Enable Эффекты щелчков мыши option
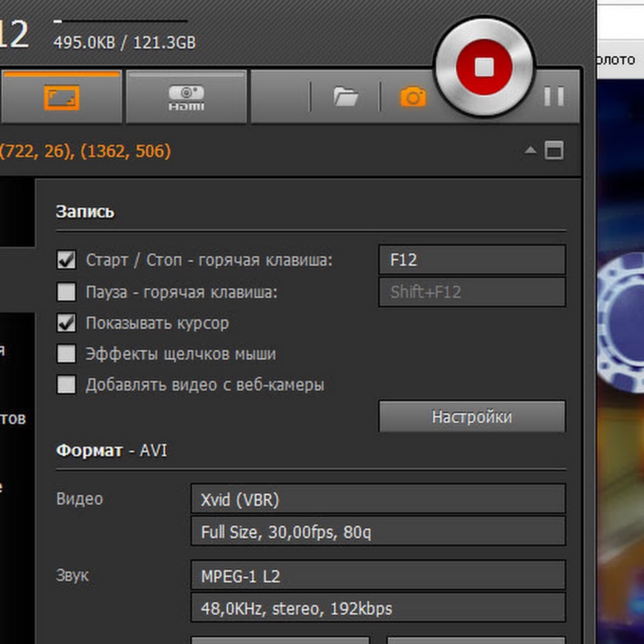The image size is (644, 644). pos(67,354)
